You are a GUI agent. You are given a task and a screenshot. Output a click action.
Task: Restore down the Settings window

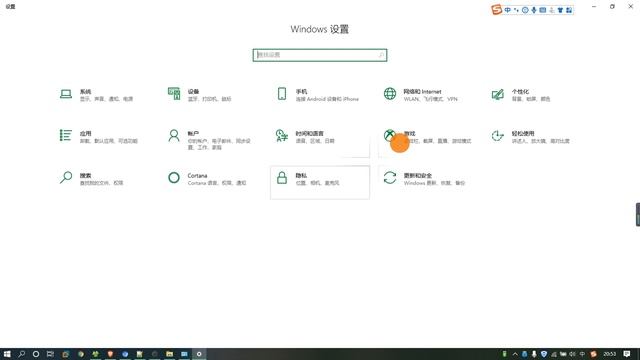pos(612,7)
